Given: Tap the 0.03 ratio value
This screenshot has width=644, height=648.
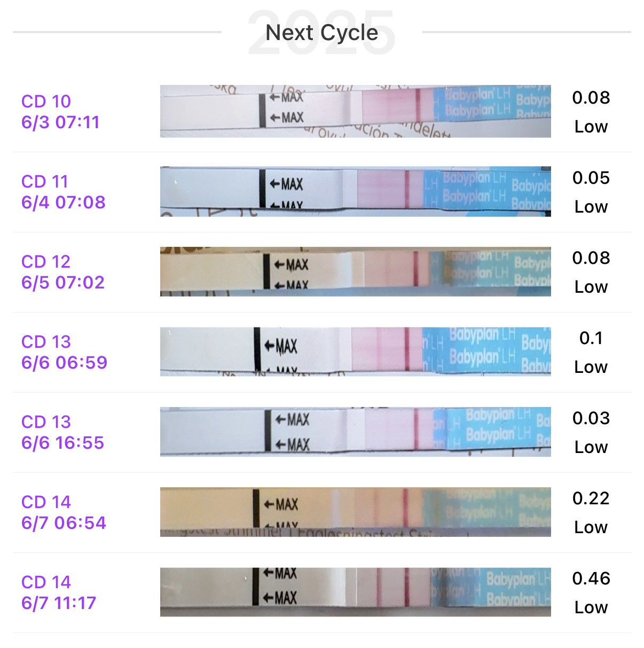Looking at the screenshot, I should [x=591, y=418].
